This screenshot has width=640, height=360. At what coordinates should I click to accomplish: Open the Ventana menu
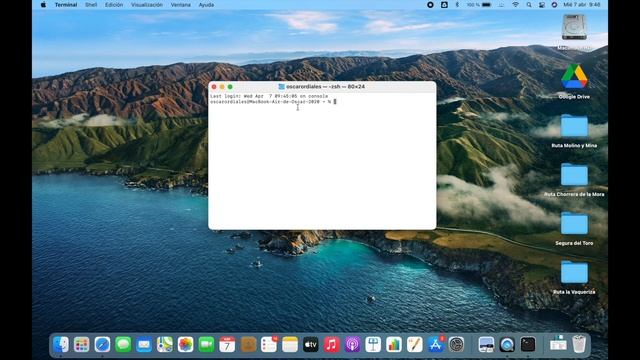coord(180,5)
